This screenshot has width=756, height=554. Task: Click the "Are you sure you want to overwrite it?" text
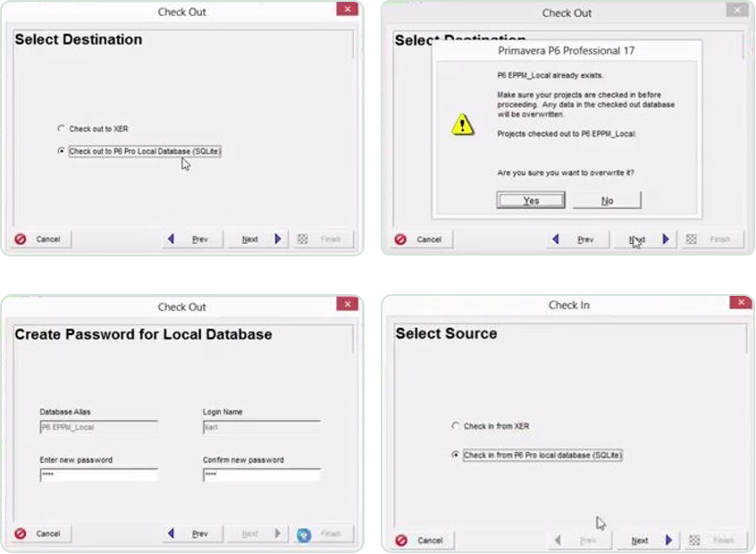pyautogui.click(x=566, y=172)
